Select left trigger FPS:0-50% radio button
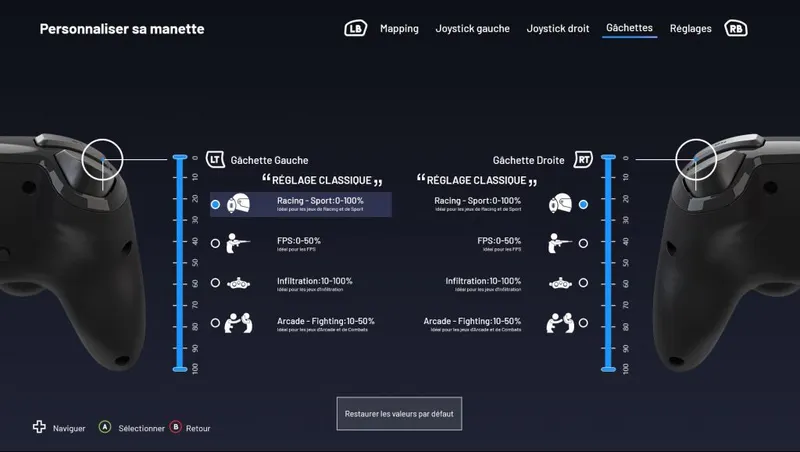Screen dimensions: 800x452 [x=215, y=243]
